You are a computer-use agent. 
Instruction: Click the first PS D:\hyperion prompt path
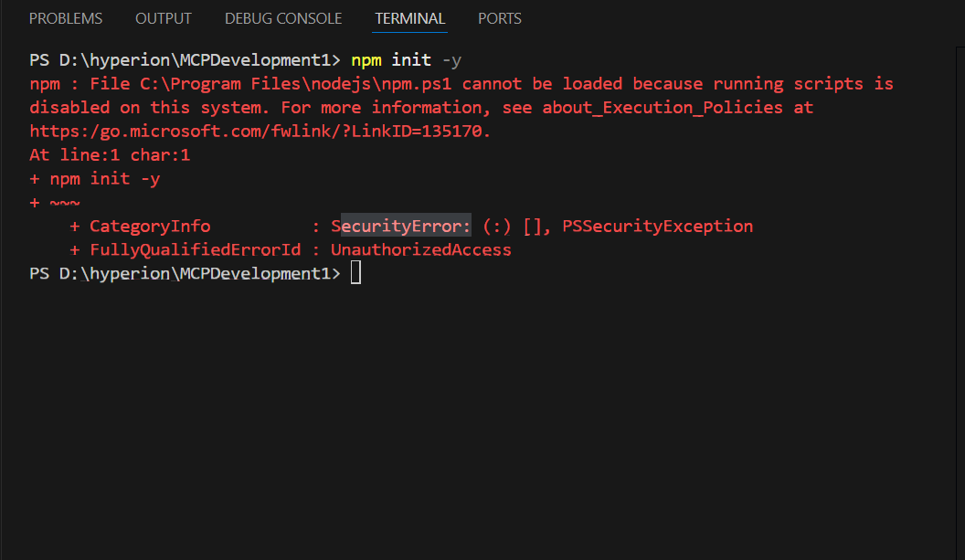coord(185,60)
